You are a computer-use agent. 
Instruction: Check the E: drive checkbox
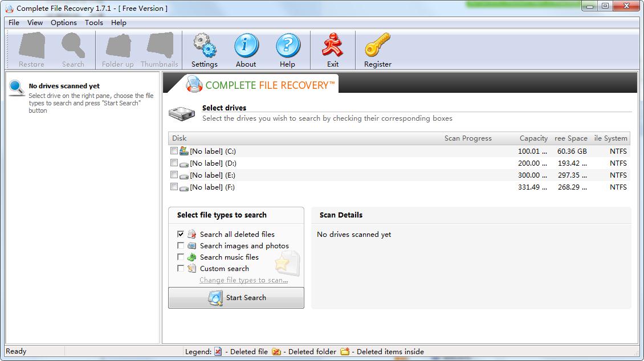[x=174, y=175]
